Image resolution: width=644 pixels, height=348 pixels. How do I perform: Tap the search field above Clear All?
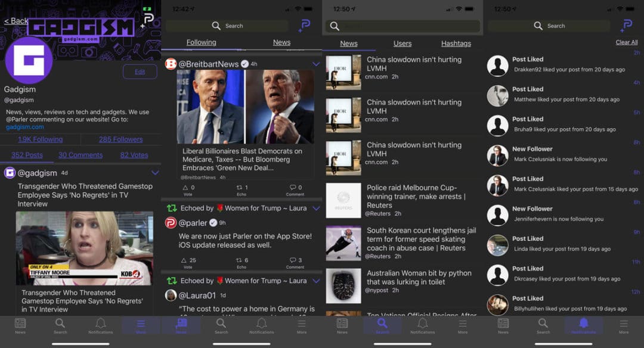click(549, 26)
